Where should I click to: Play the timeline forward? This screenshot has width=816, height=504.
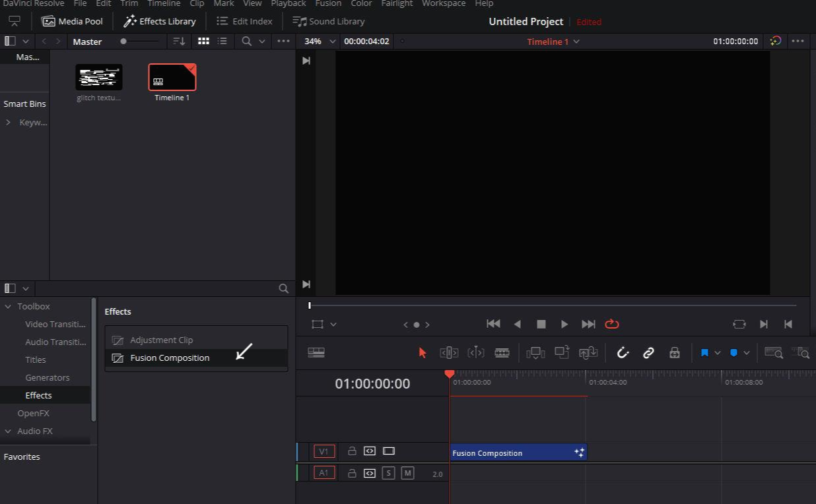[x=564, y=324]
